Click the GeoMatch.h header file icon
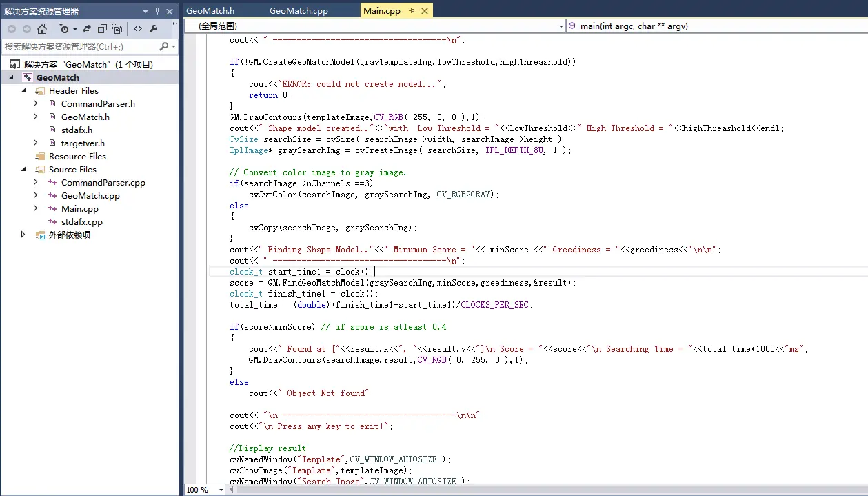 [52, 117]
